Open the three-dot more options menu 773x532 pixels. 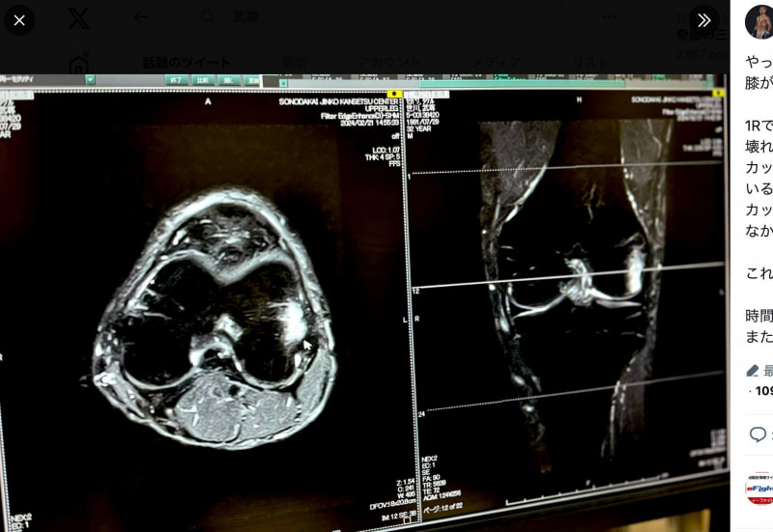point(610,16)
